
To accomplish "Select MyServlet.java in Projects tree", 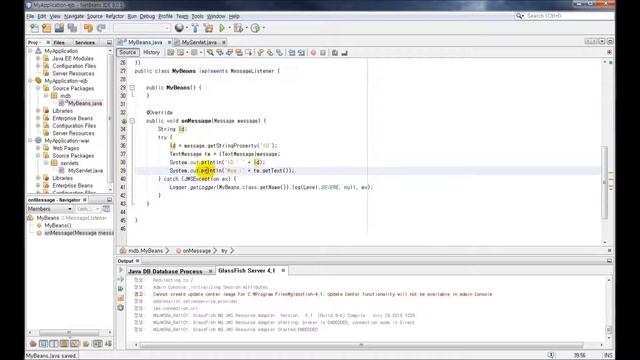I will pyautogui.click(x=85, y=171).
